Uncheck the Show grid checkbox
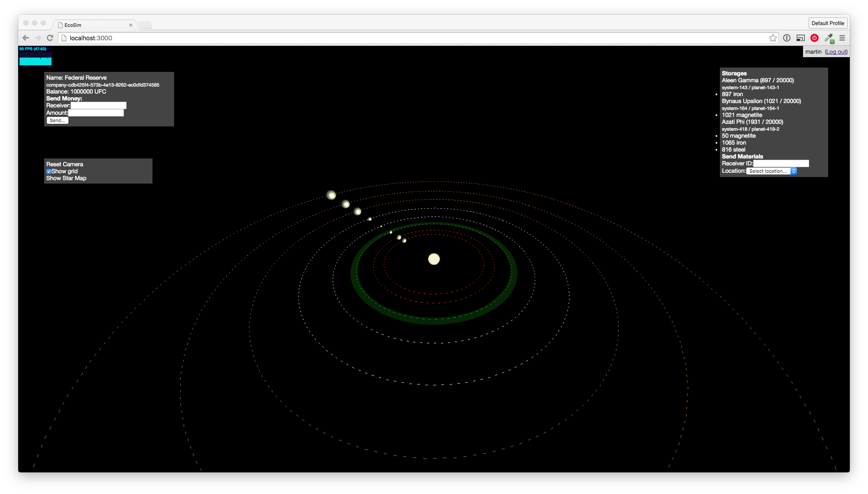The image size is (868, 494). click(49, 171)
